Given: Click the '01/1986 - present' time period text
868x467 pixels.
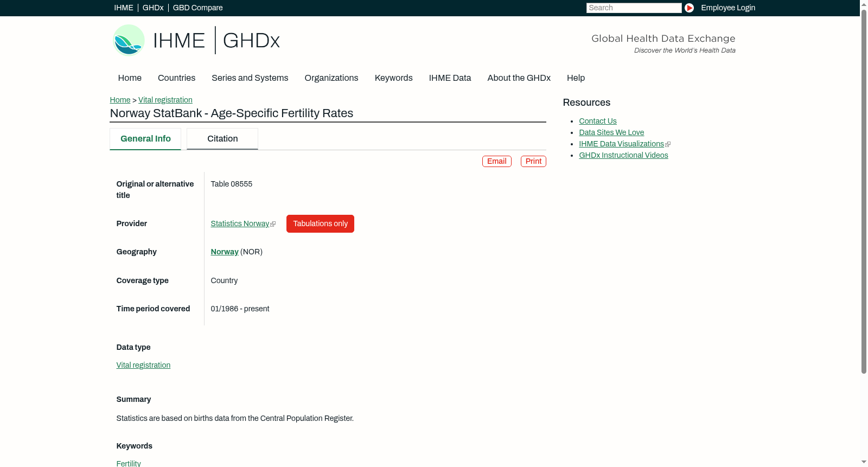Looking at the screenshot, I should [240, 309].
